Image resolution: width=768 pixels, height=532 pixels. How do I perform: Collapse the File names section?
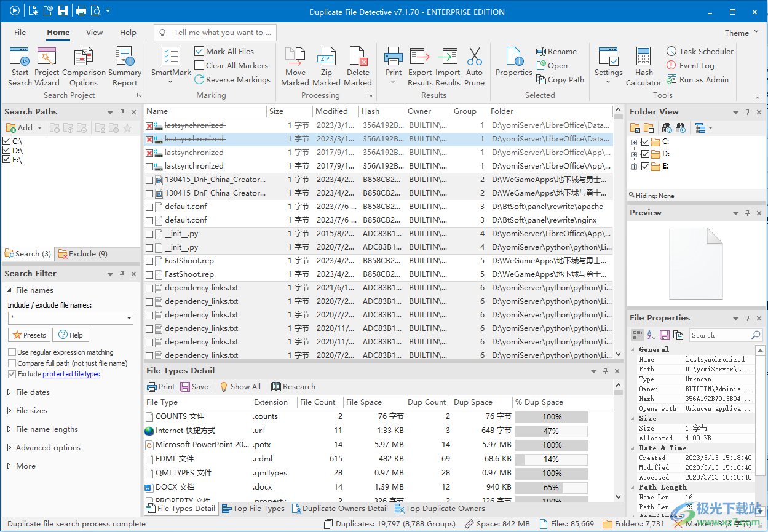(9, 290)
